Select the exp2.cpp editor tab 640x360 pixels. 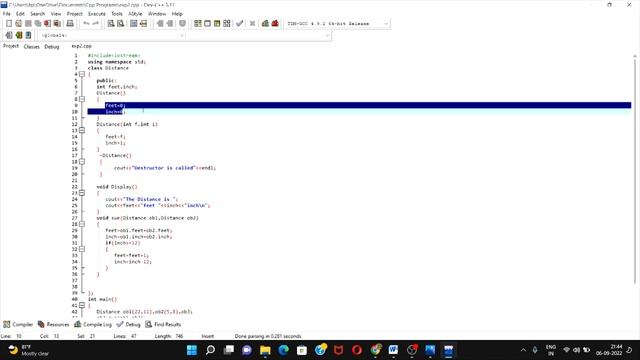pos(82,46)
